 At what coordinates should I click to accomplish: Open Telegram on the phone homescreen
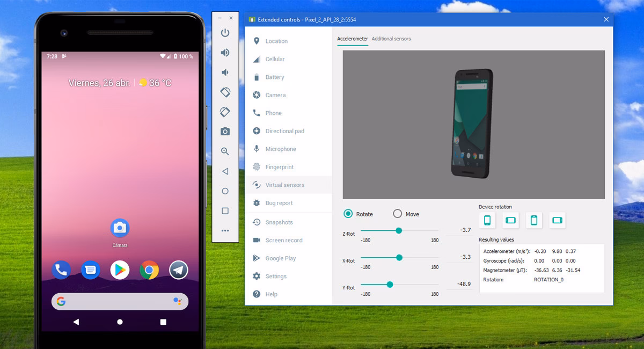click(179, 270)
